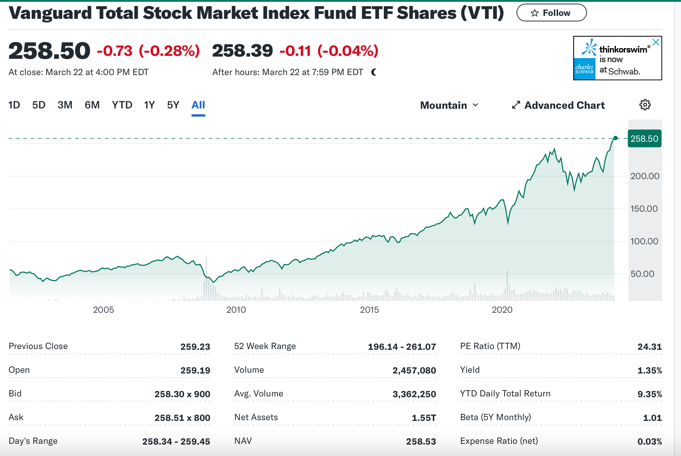Click the 200.00 y-axis label
The width and height of the screenshot is (681, 456).
click(x=645, y=176)
